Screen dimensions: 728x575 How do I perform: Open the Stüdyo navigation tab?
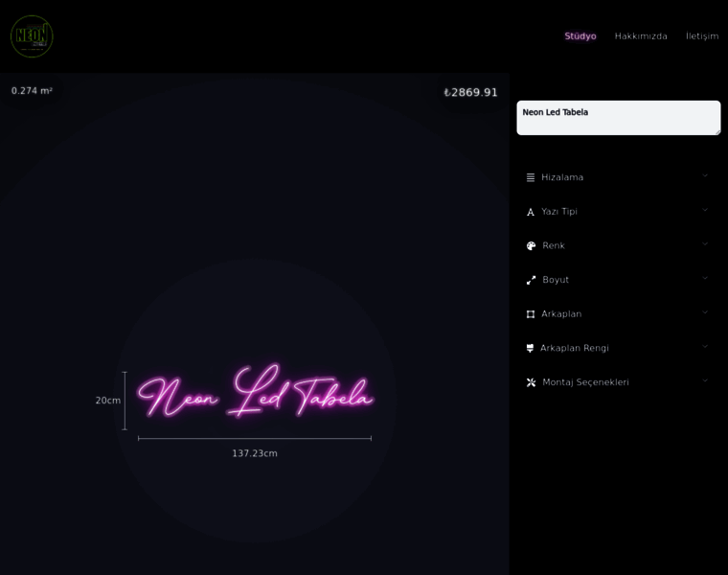580,36
